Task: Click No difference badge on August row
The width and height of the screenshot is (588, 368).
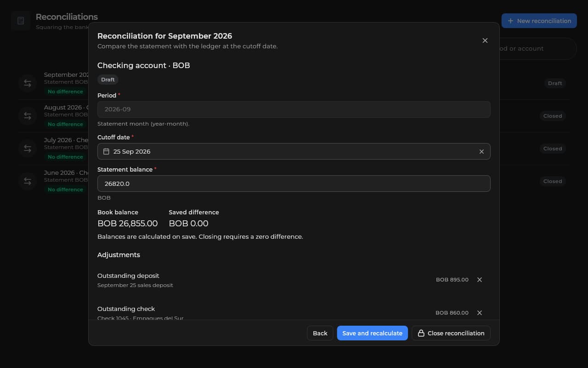Action: [65, 124]
